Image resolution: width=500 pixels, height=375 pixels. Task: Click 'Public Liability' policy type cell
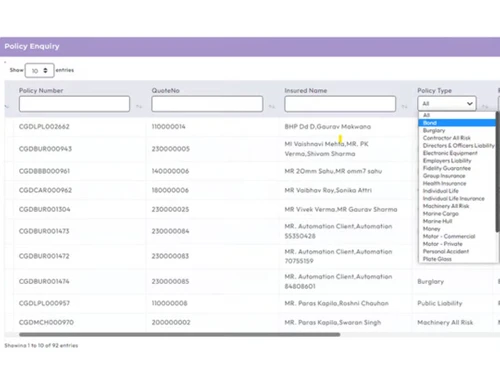(x=440, y=303)
